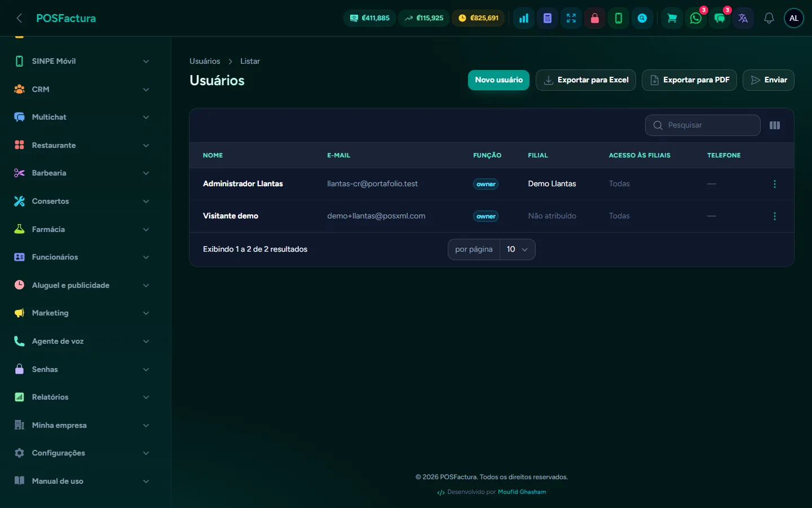The height and width of the screenshot is (508, 812).
Task: Click the Enviar button
Action: pos(769,80)
